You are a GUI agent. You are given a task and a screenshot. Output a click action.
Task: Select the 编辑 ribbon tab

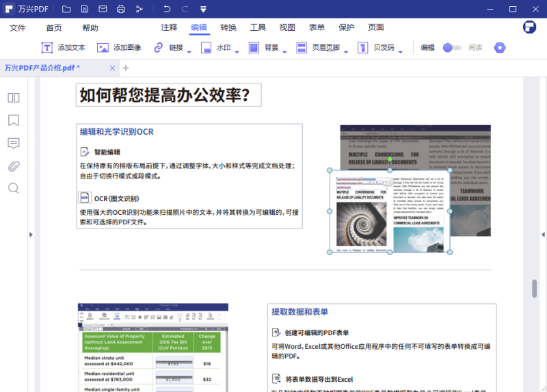[199, 27]
